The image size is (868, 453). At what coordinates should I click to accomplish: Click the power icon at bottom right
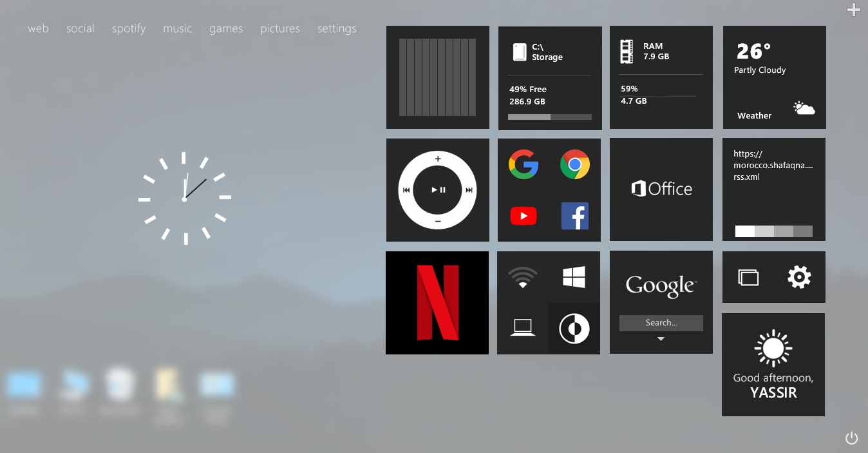coord(852,438)
